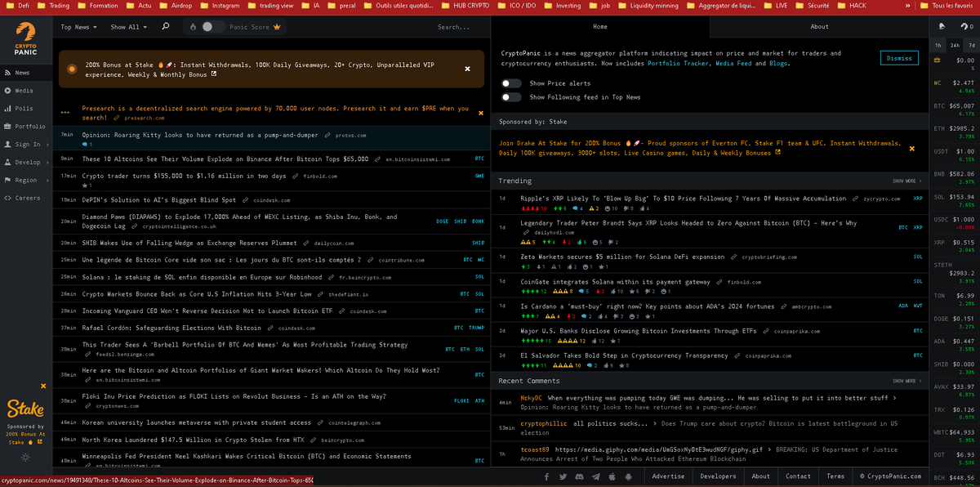Switch to the Home tab
This screenshot has height=487, width=980.
click(600, 27)
